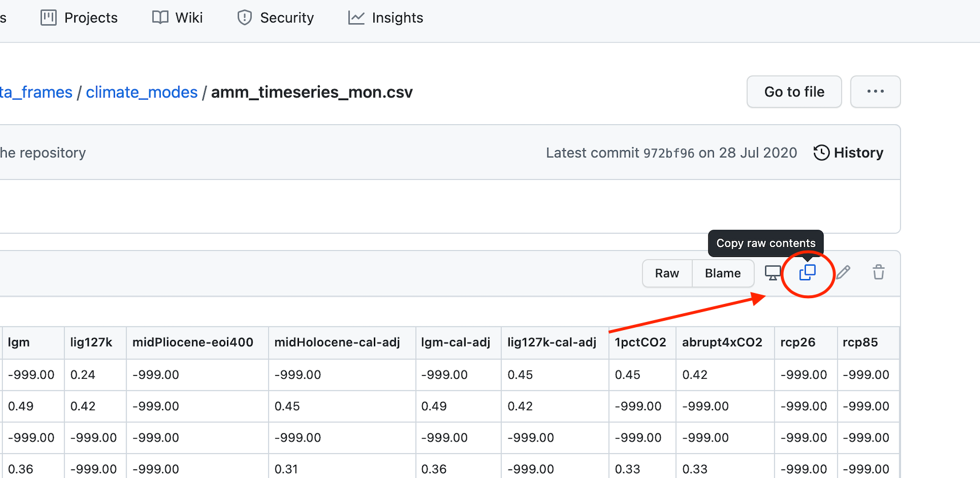Viewport: 980px width, 478px height.
Task: Click the midPliocene-eoi400 column header
Action: (193, 342)
